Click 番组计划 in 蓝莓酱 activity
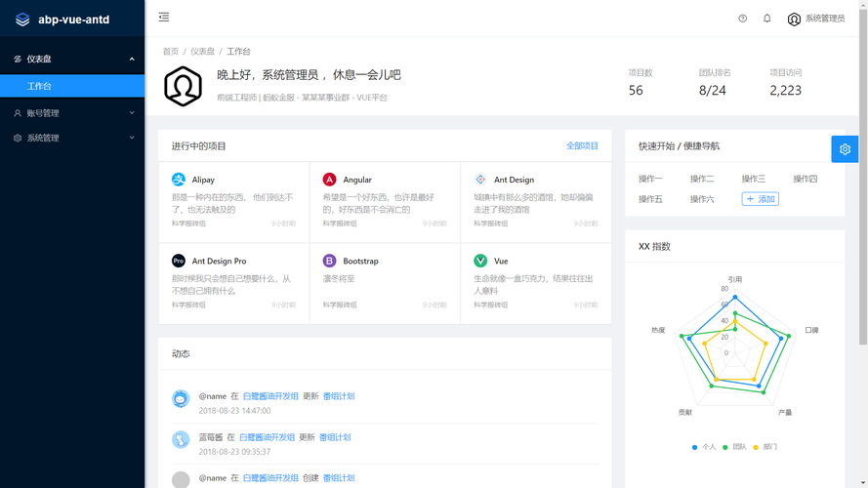This screenshot has height=488, width=868. (335, 437)
